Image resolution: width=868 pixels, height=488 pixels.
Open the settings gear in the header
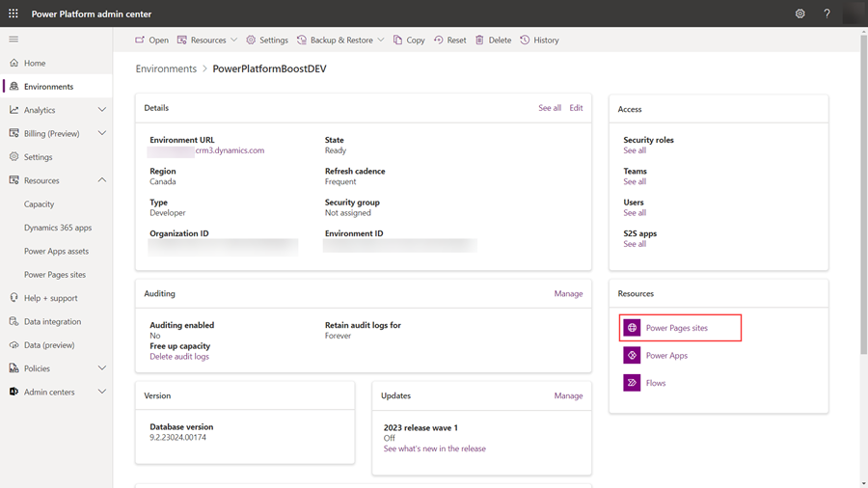coord(800,14)
